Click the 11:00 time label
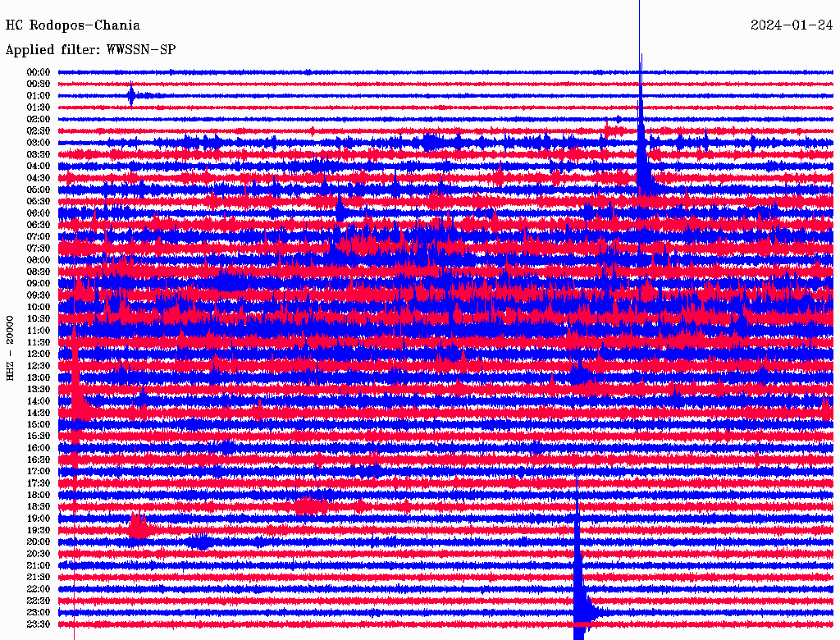This screenshot has width=840, height=640. [x=39, y=330]
